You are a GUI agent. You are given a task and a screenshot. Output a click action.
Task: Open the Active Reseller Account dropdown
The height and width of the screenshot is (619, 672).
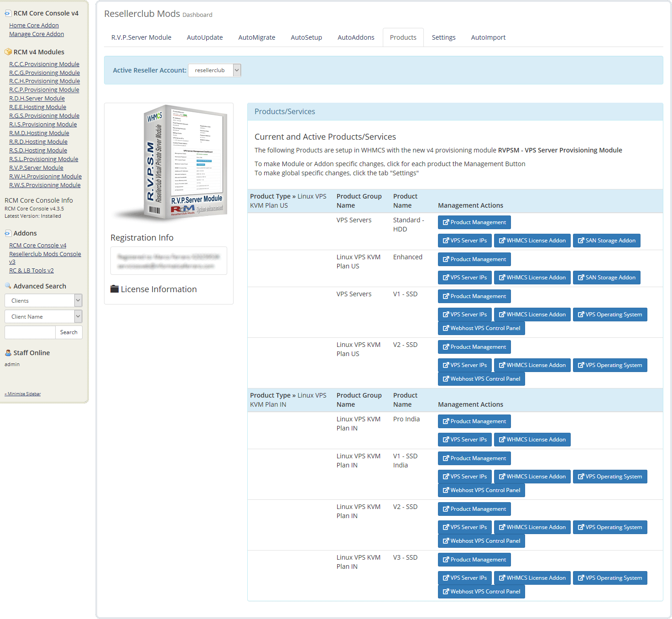[x=214, y=70]
